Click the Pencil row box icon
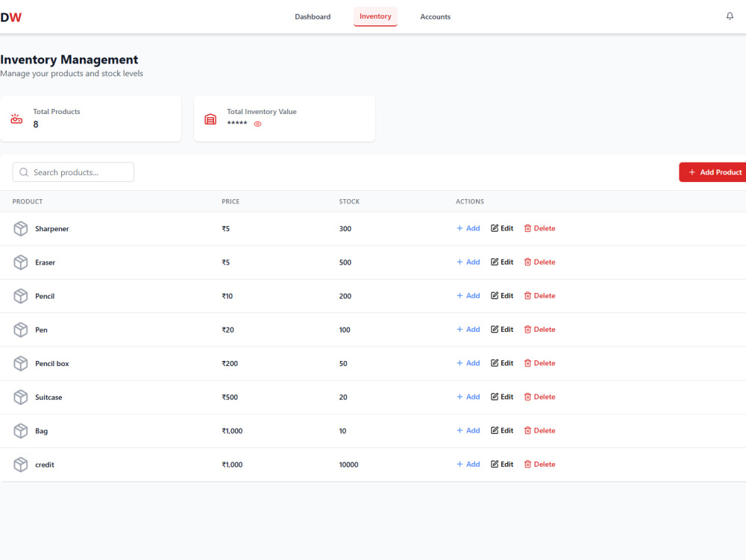Viewport: 746px width, 560px height. (20, 296)
